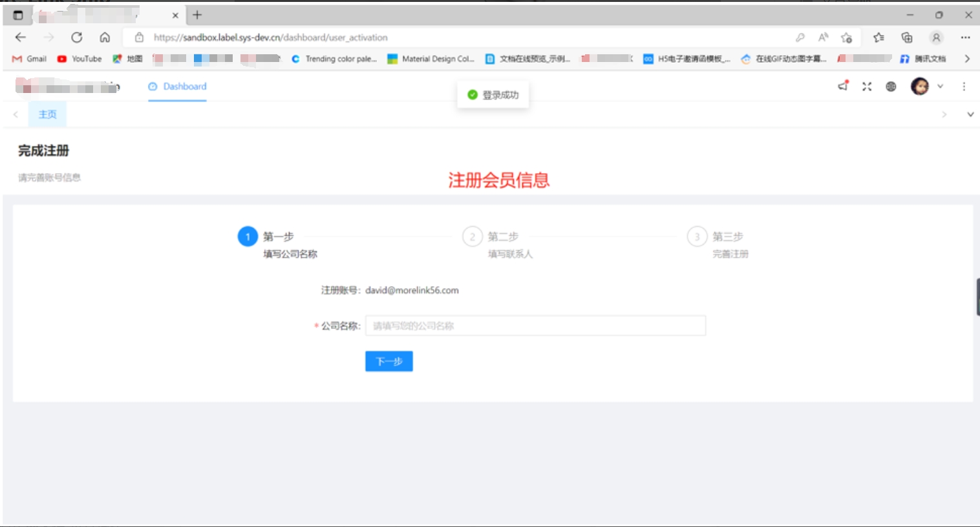This screenshot has width=980, height=527.
Task: Open the browser favorites list icon
Action: [x=879, y=37]
